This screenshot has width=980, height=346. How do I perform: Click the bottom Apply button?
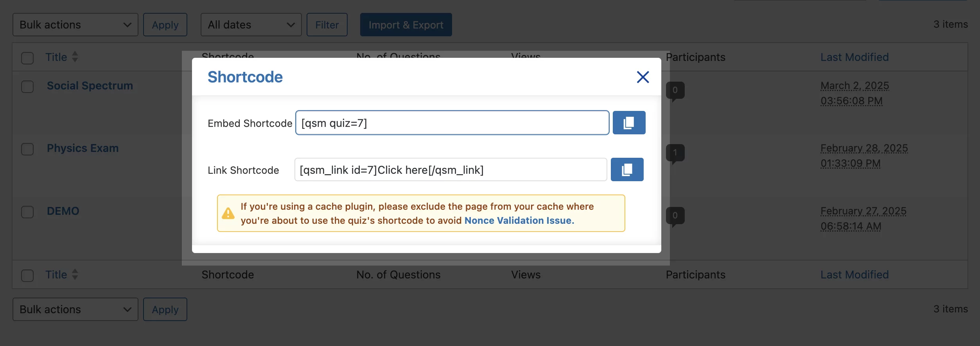pos(165,309)
